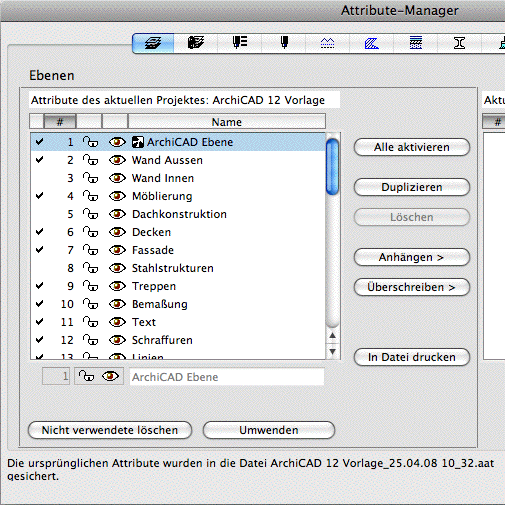Image resolution: width=505 pixels, height=505 pixels.
Task: Switch to the single Pen attribute tab
Action: click(x=284, y=43)
